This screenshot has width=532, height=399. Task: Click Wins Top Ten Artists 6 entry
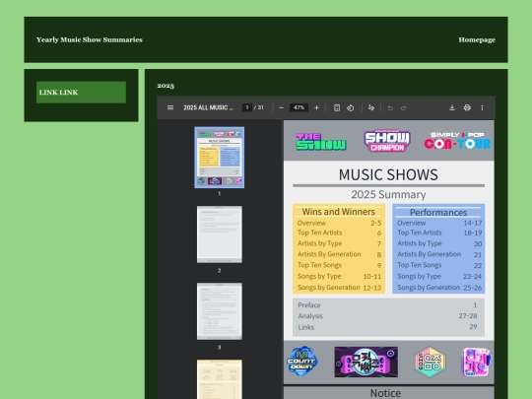[339, 233]
